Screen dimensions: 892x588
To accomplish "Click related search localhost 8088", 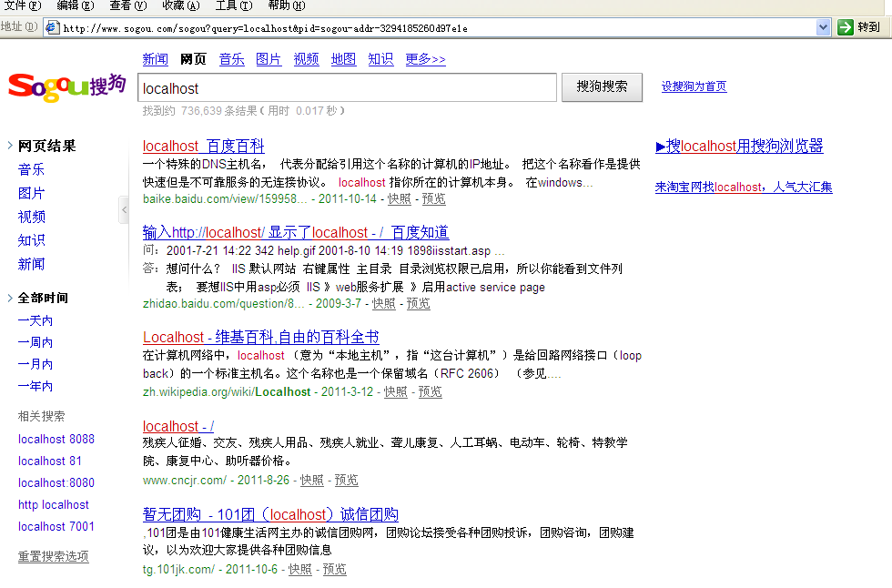I will point(56,439).
